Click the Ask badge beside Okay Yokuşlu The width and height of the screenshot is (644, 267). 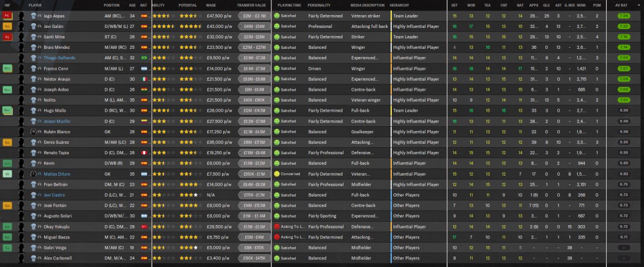click(8, 226)
